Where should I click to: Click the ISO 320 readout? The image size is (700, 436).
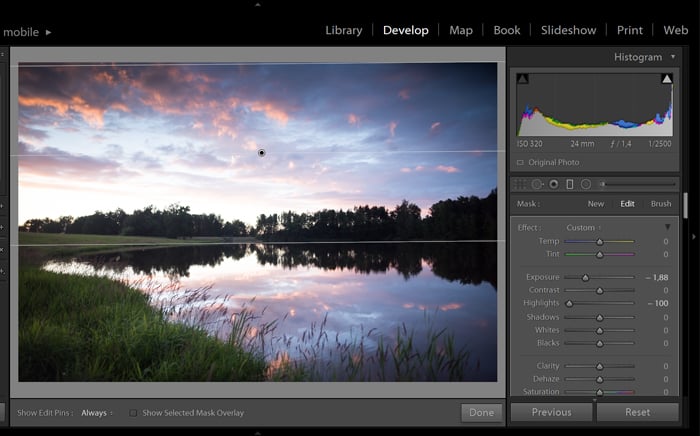tap(529, 144)
